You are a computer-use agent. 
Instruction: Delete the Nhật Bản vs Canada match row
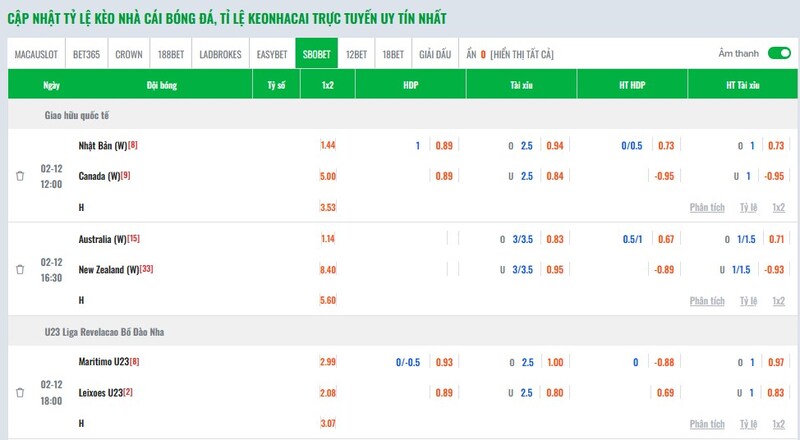20,176
